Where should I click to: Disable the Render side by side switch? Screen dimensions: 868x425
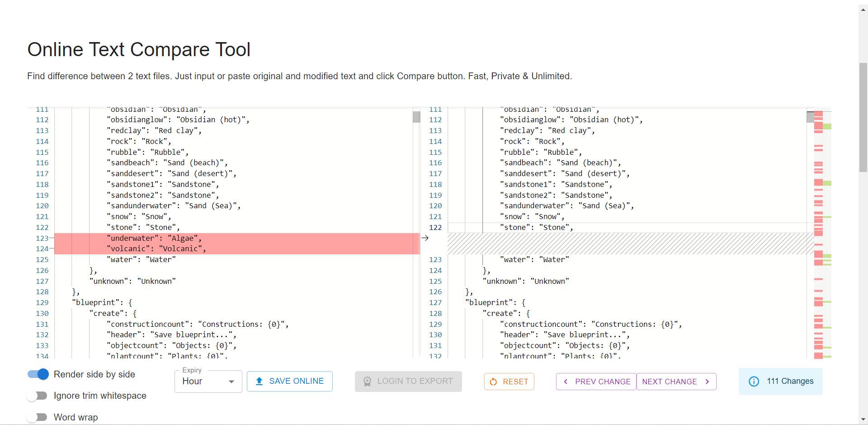(x=38, y=374)
